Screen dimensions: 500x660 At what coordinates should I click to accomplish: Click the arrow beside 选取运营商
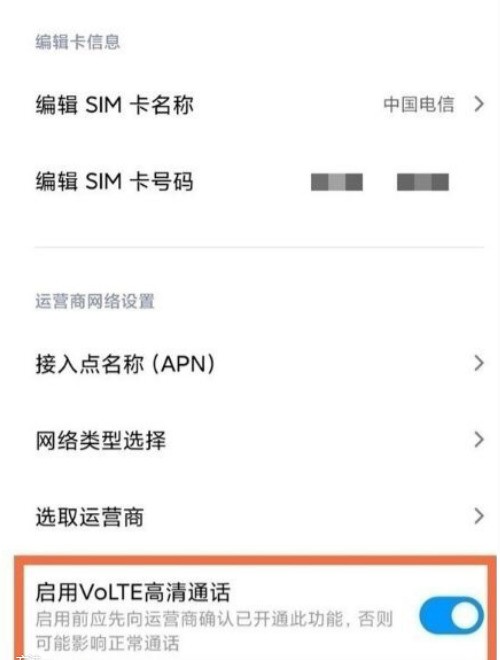479,516
